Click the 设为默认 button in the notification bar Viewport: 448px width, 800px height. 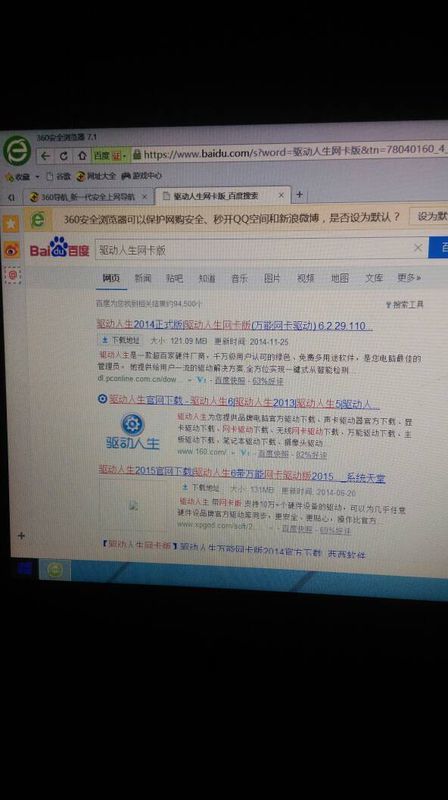click(431, 216)
